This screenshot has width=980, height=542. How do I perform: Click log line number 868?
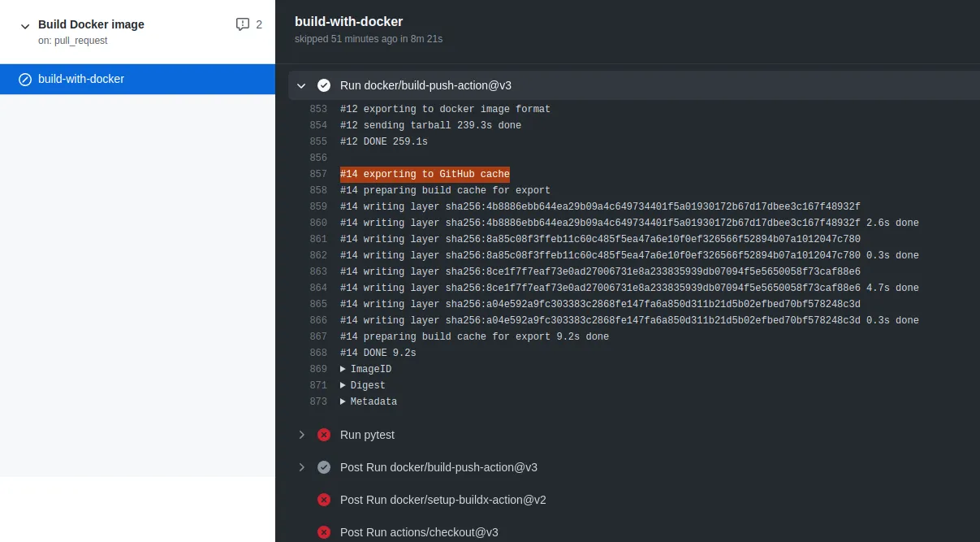(x=318, y=353)
